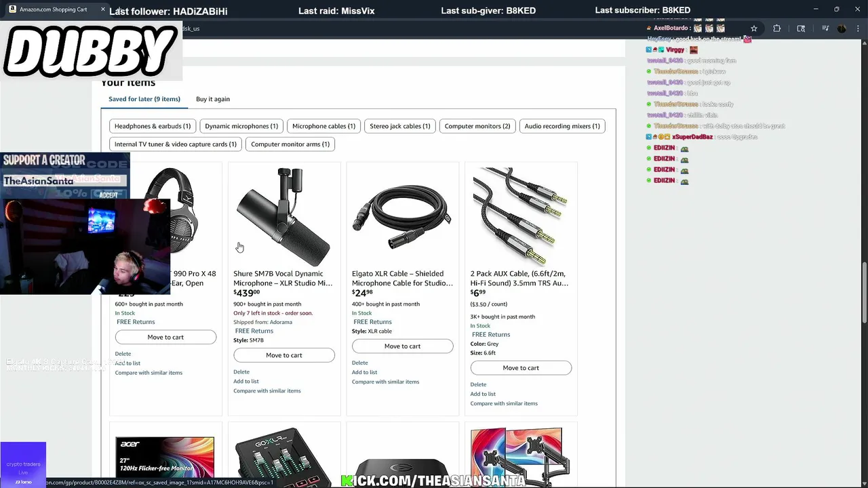Delete the headphones from saved items

(123, 354)
